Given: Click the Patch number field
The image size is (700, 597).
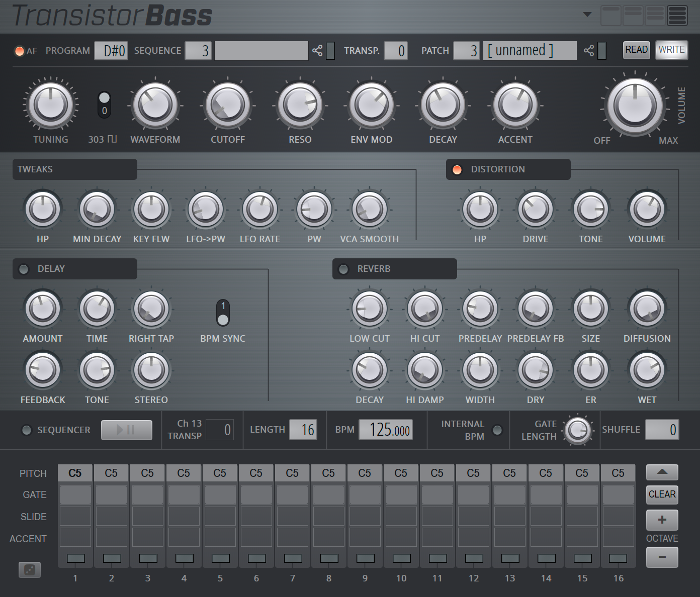Looking at the screenshot, I should coord(467,51).
